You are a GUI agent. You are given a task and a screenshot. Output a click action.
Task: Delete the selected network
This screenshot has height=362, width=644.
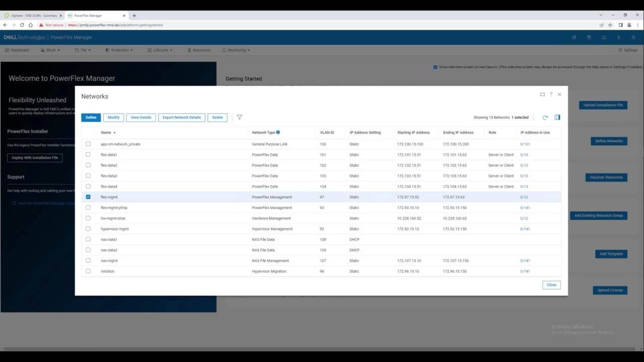[217, 117]
